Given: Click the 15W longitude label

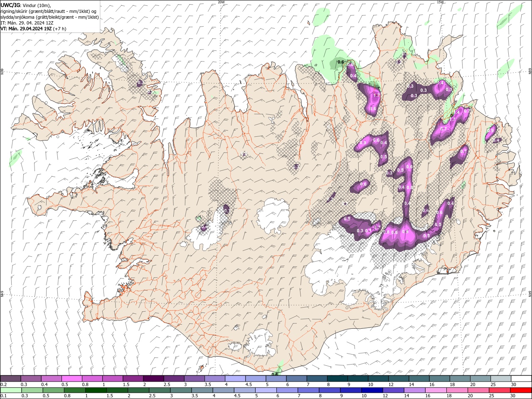Looking at the screenshot, I should click(440, 2).
